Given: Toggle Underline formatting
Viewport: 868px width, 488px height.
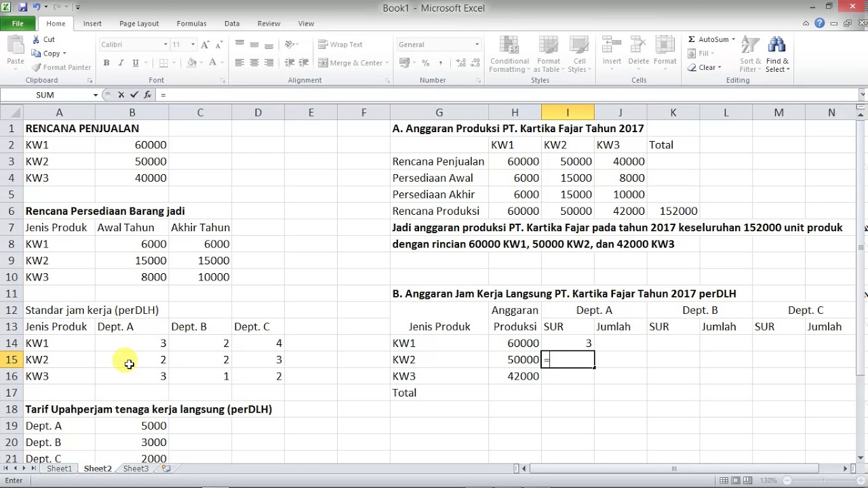Looking at the screenshot, I should 136,62.
